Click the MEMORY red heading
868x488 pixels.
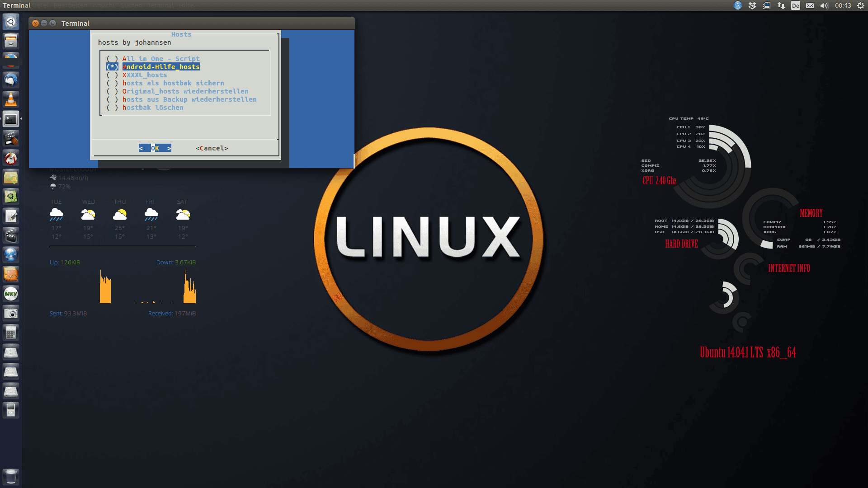click(811, 213)
